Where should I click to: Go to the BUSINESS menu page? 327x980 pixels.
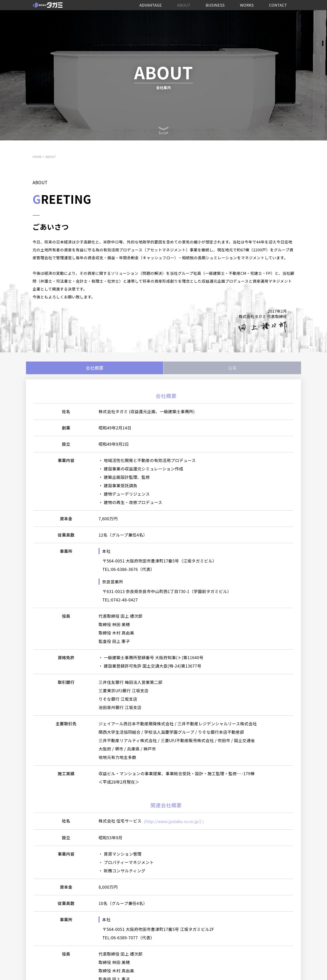[215, 5]
